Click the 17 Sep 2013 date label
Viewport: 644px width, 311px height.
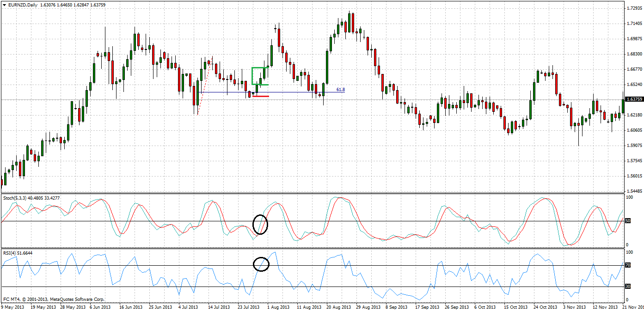(428, 307)
